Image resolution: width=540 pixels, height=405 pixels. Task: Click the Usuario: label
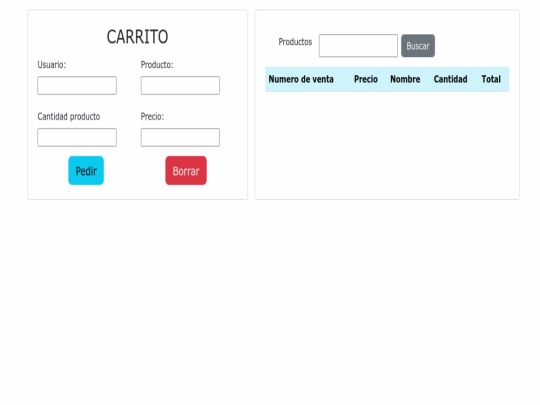(52, 65)
